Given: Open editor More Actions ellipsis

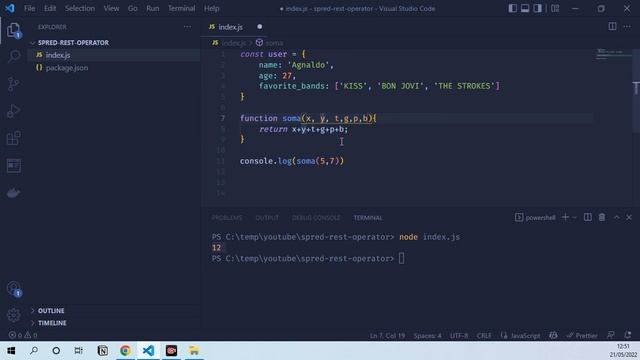Looking at the screenshot, I should tap(627, 27).
